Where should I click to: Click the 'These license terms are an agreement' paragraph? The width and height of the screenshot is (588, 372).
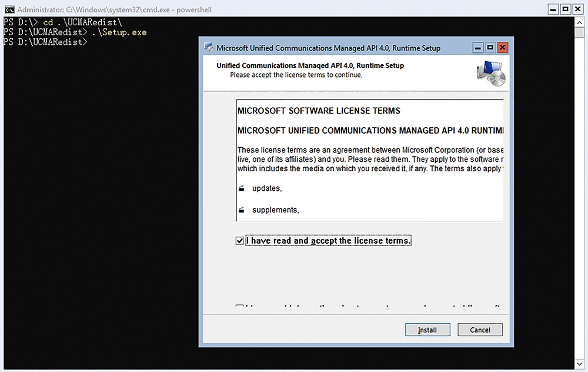pos(370,159)
